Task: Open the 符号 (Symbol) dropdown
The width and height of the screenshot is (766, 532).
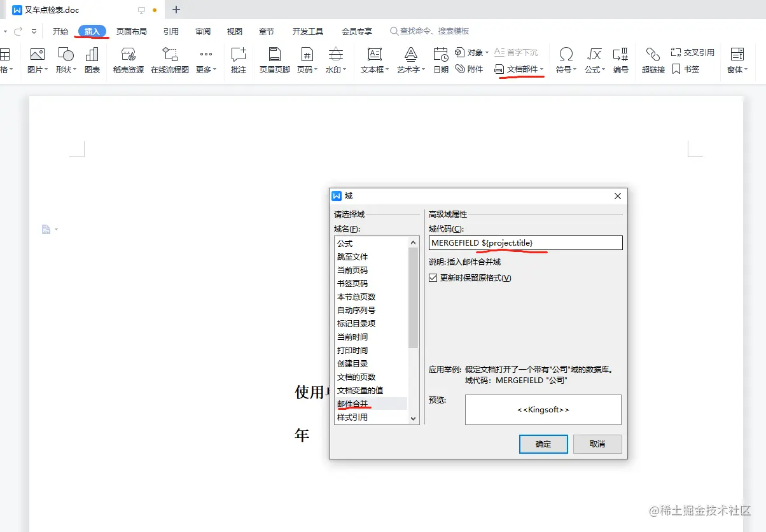Action: pos(565,60)
